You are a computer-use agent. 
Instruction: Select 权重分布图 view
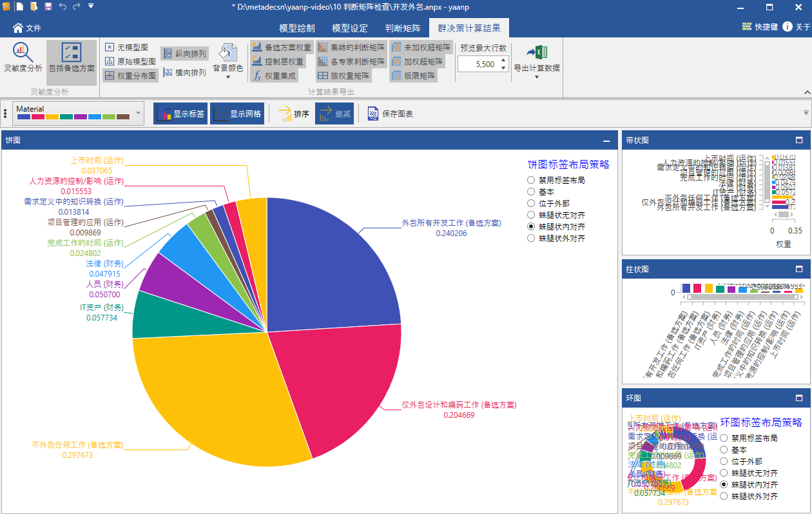click(x=130, y=75)
